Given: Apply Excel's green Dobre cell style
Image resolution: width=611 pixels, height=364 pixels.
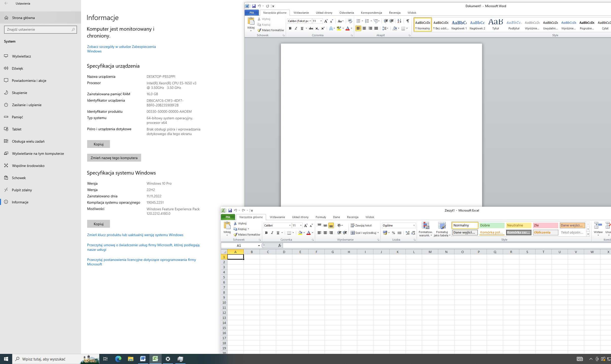Looking at the screenshot, I should (x=492, y=225).
